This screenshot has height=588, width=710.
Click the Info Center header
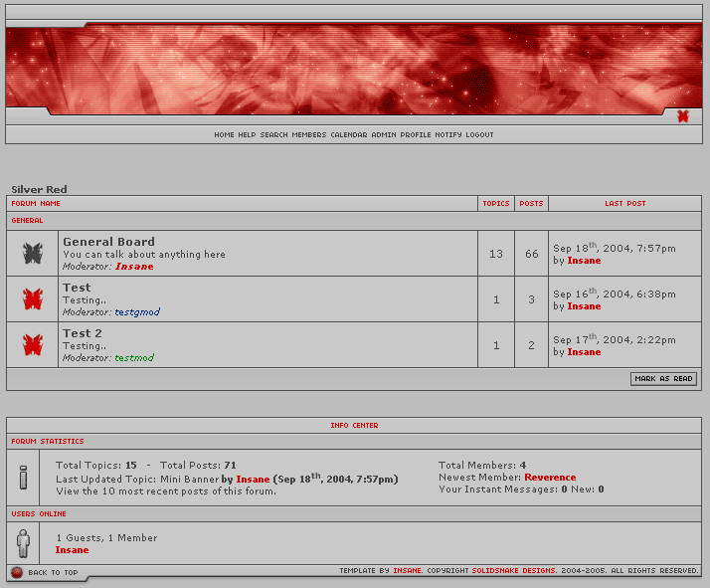354,426
